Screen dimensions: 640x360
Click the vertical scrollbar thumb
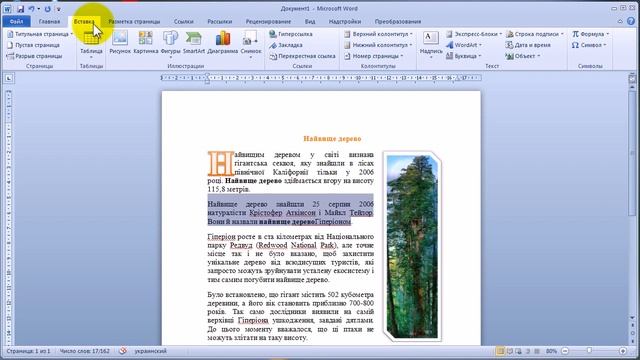632,153
